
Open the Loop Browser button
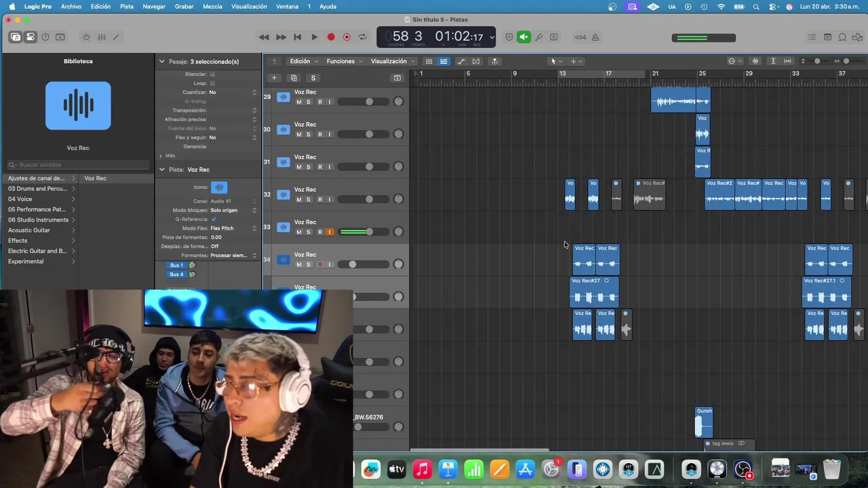842,37
